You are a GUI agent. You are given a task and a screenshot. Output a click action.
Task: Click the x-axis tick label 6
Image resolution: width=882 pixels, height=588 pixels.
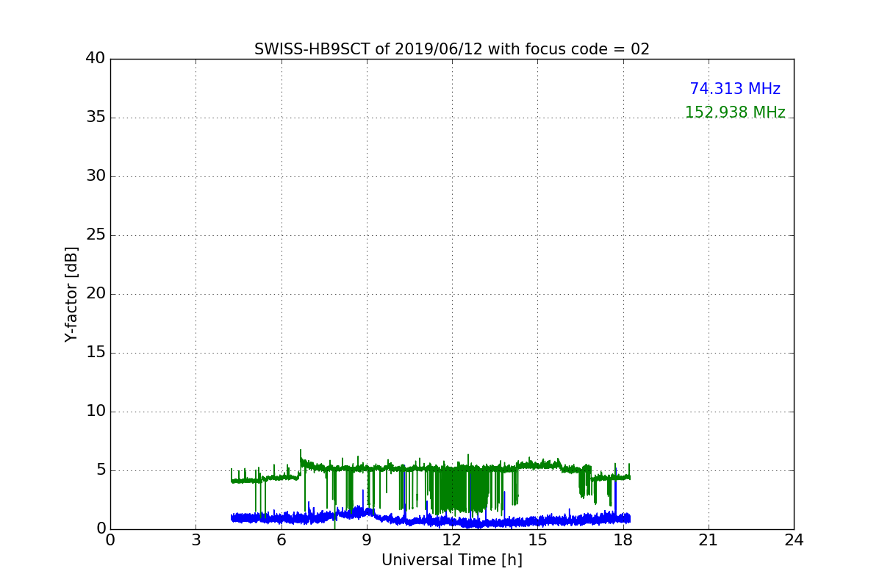click(x=282, y=540)
